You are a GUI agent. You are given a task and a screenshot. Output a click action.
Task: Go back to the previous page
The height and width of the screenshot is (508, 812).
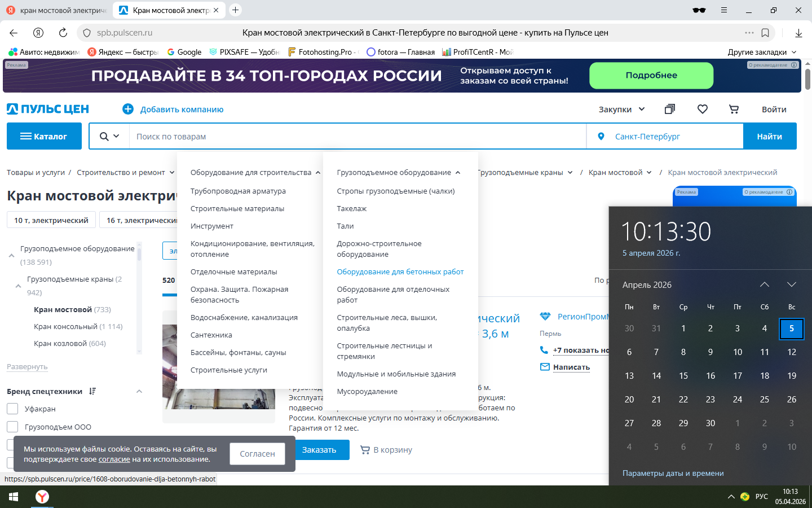14,33
